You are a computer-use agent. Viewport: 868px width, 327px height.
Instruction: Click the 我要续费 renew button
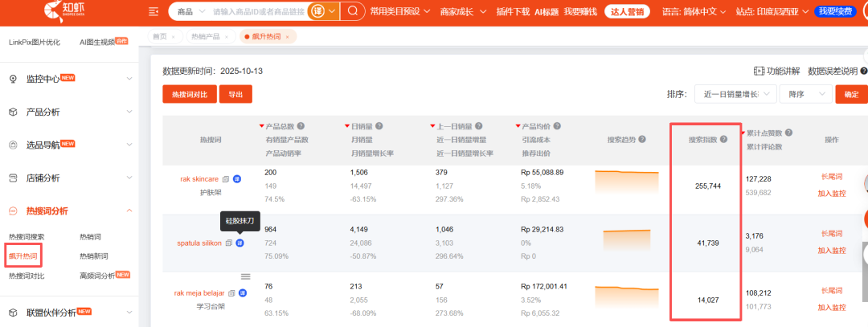pyautogui.click(x=836, y=11)
